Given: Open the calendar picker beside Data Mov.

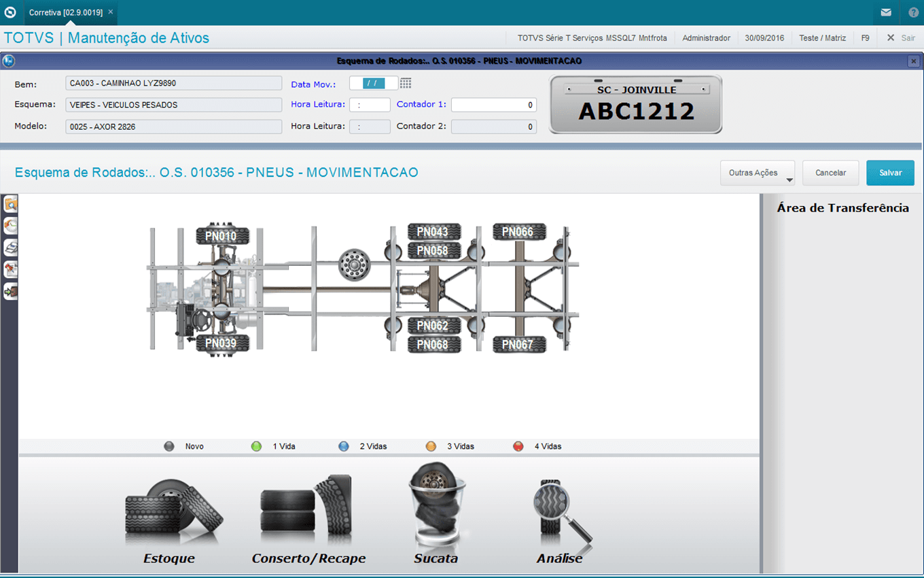Looking at the screenshot, I should [406, 83].
